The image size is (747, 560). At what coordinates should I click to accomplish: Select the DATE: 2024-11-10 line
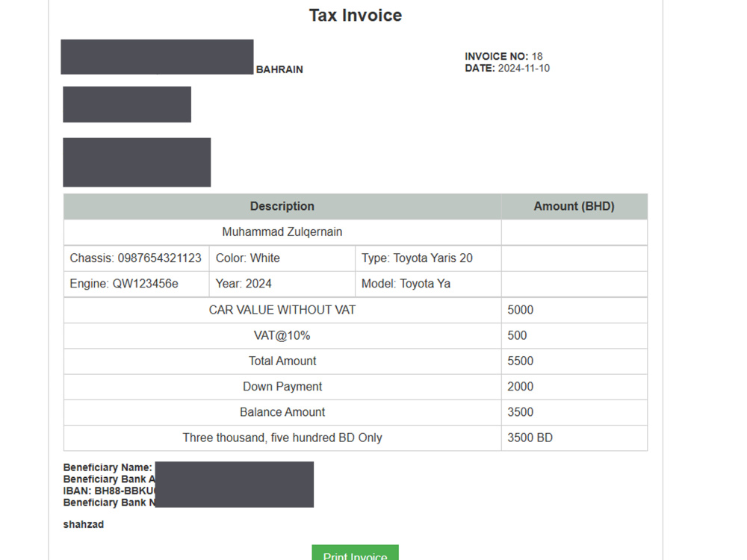coord(507,68)
